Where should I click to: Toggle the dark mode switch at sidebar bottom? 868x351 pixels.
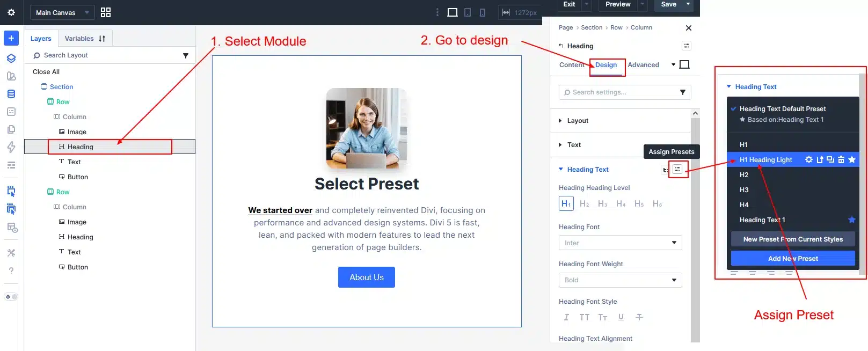click(11, 297)
